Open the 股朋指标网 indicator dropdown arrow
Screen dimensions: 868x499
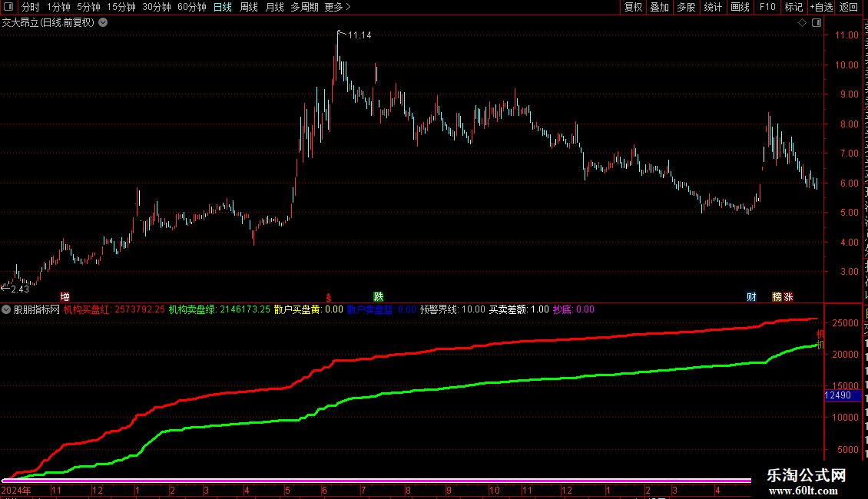pos(6,310)
